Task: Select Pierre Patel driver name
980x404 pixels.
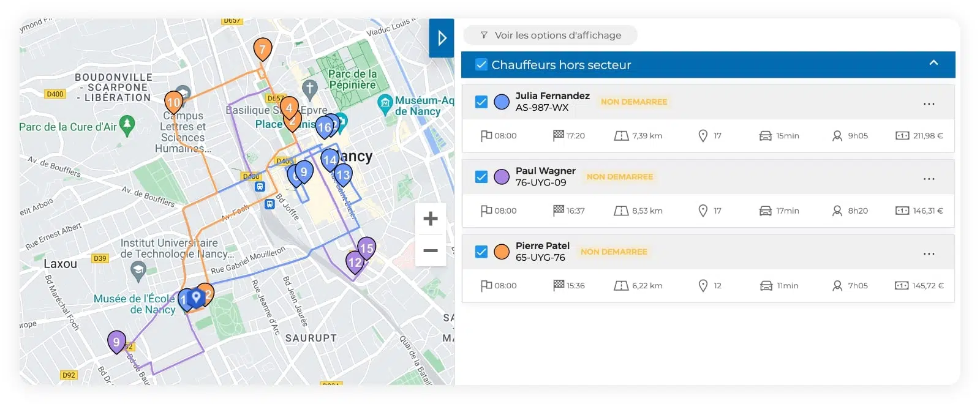Action: [x=543, y=245]
